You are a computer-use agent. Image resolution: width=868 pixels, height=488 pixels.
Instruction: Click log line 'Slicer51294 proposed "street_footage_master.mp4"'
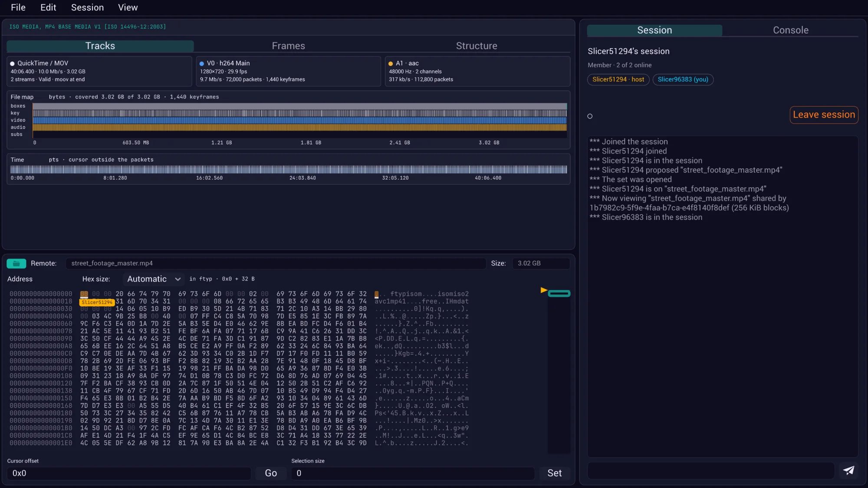pos(686,170)
